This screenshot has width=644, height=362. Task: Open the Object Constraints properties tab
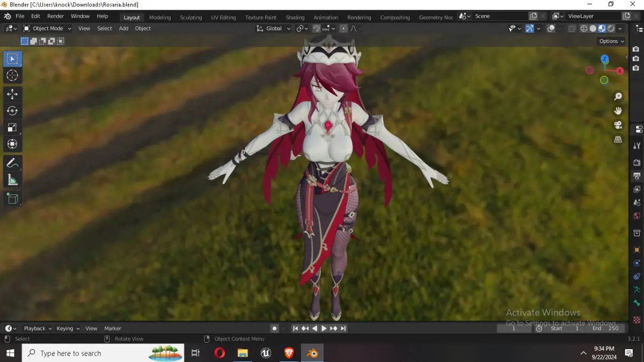[638, 277]
